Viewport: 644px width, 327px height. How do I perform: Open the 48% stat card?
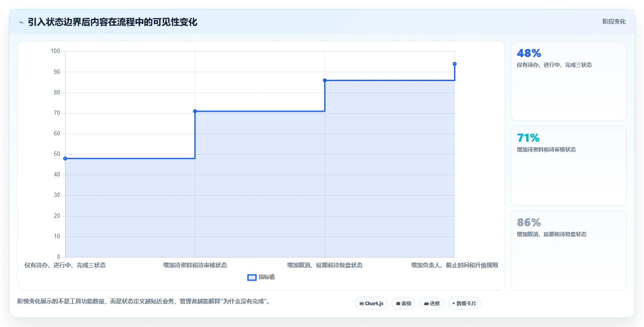click(568, 81)
